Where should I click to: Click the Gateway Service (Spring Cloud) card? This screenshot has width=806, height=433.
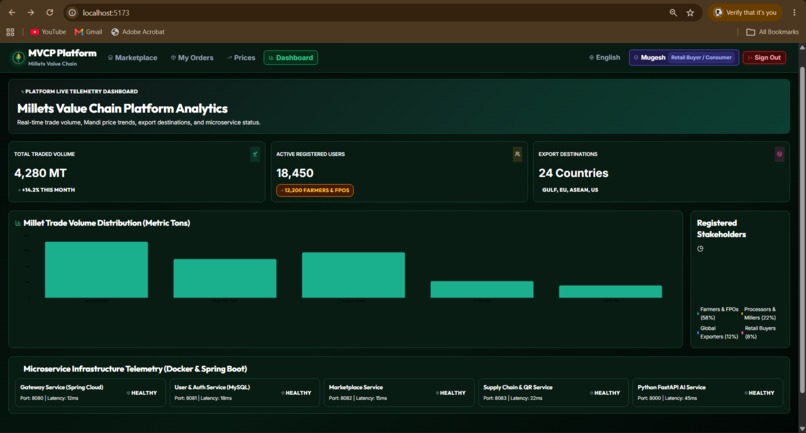(90, 392)
